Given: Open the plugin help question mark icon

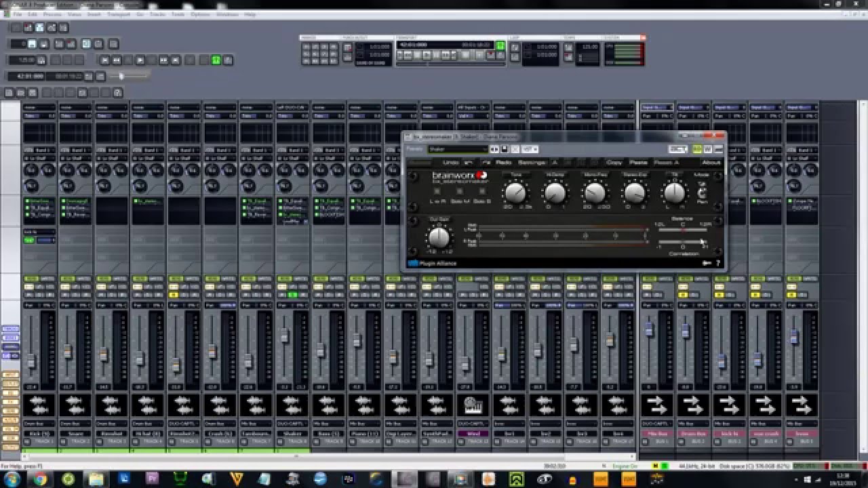Looking at the screenshot, I should pyautogui.click(x=718, y=263).
